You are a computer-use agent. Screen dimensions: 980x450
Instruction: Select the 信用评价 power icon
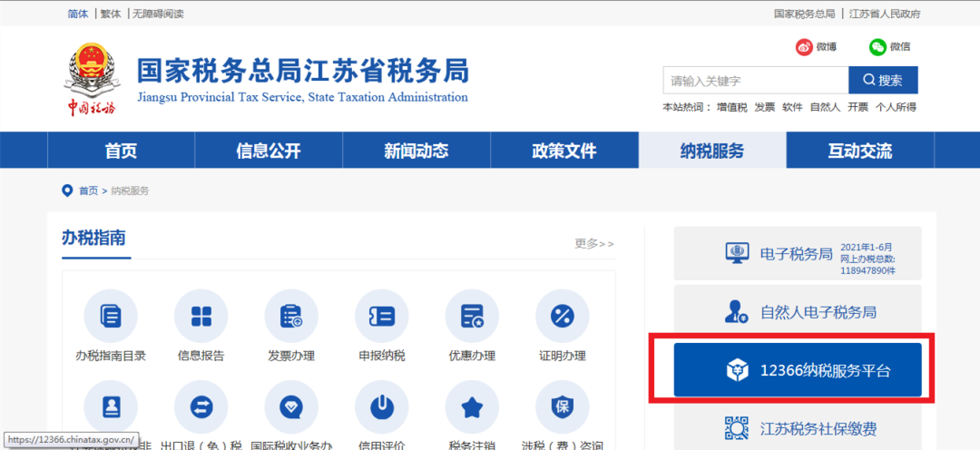tap(382, 407)
